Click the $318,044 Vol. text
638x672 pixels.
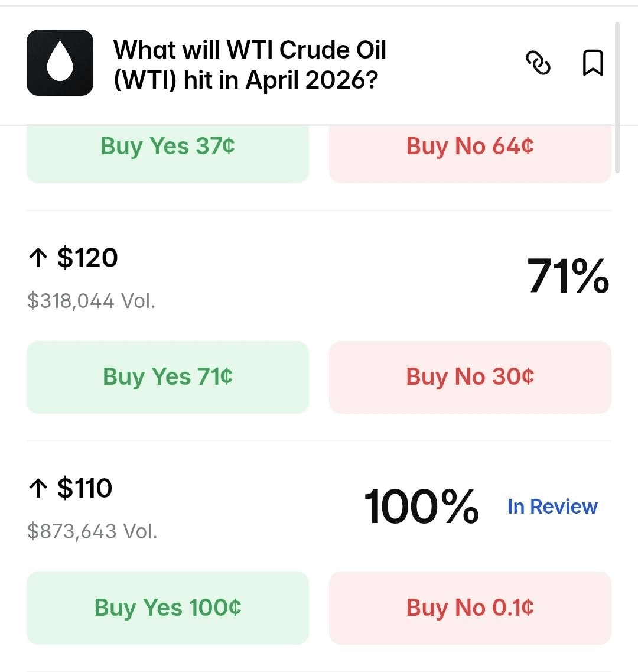point(91,301)
